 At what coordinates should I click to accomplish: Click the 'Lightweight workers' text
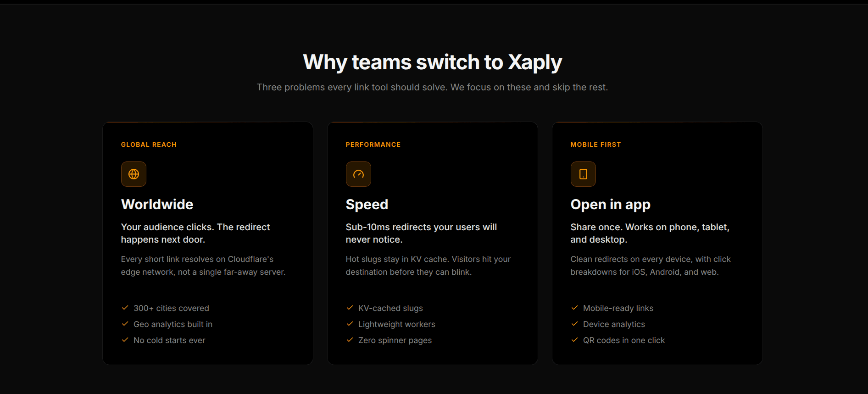(x=397, y=324)
